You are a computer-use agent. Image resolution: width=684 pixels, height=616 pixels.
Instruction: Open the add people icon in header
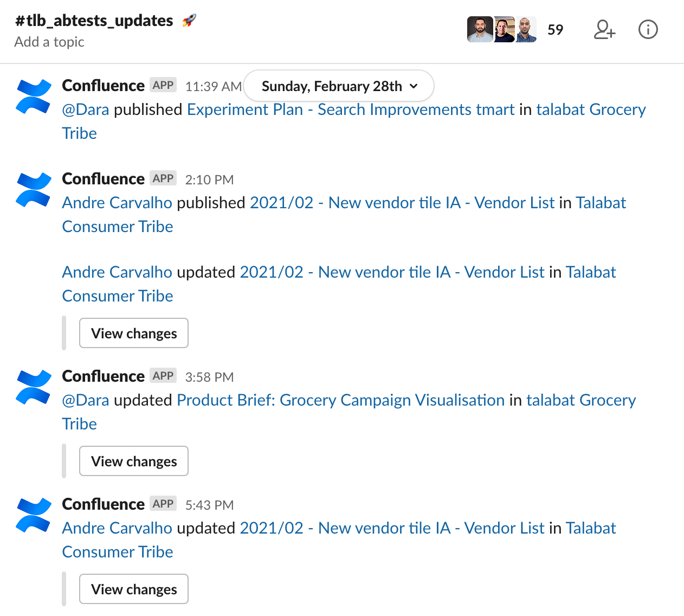(604, 29)
